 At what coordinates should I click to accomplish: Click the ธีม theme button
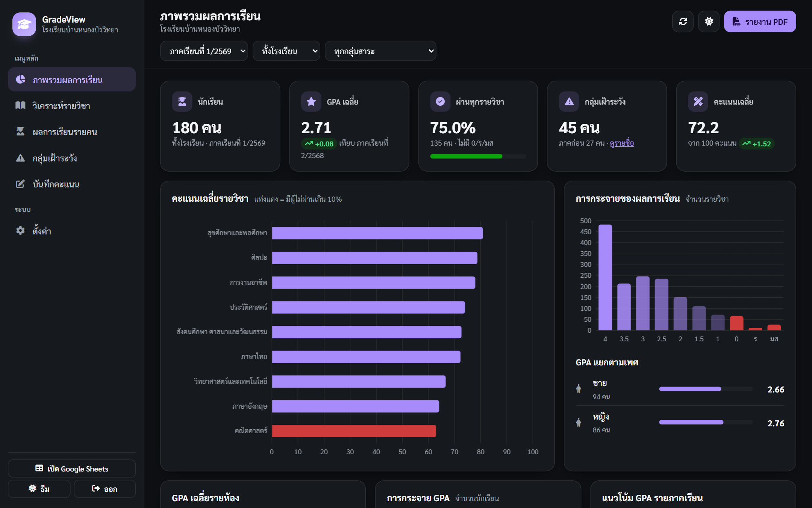click(39, 489)
